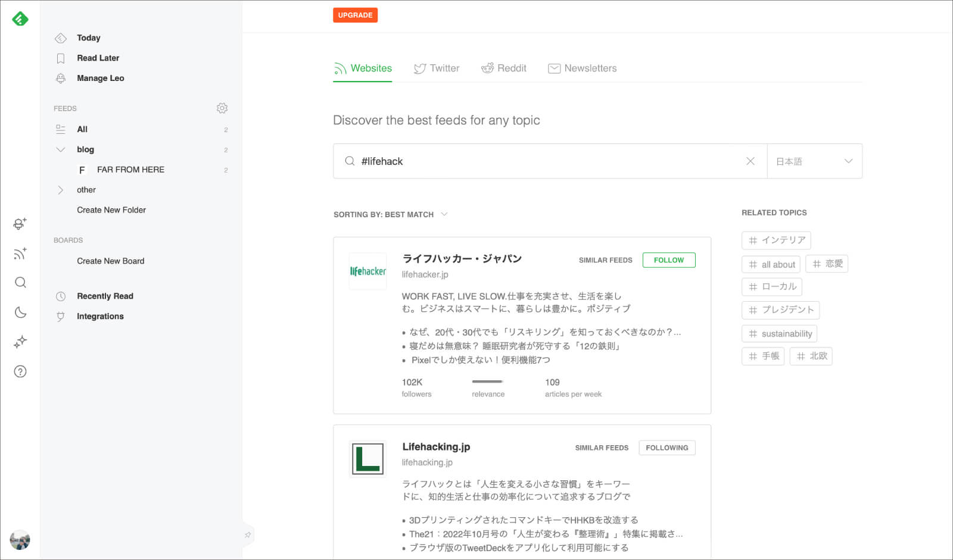This screenshot has height=560, width=953.
Task: Click the F favicon of FAR FROM HERE
Action: point(82,170)
